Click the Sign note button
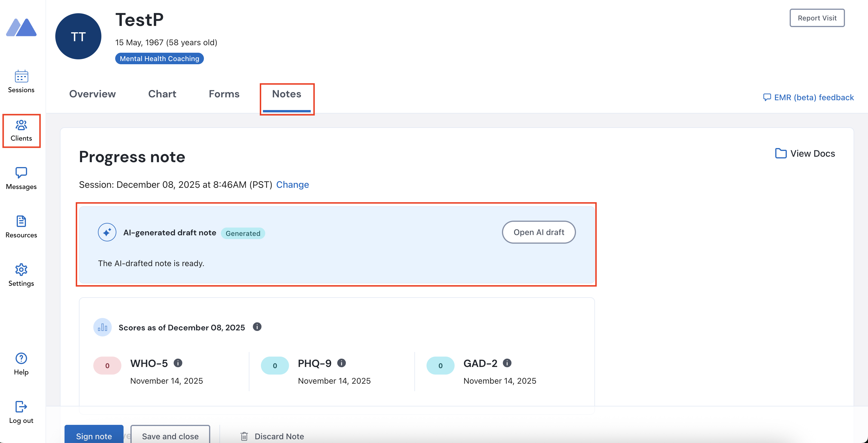Viewport: 868px width, 443px height. pyautogui.click(x=94, y=436)
